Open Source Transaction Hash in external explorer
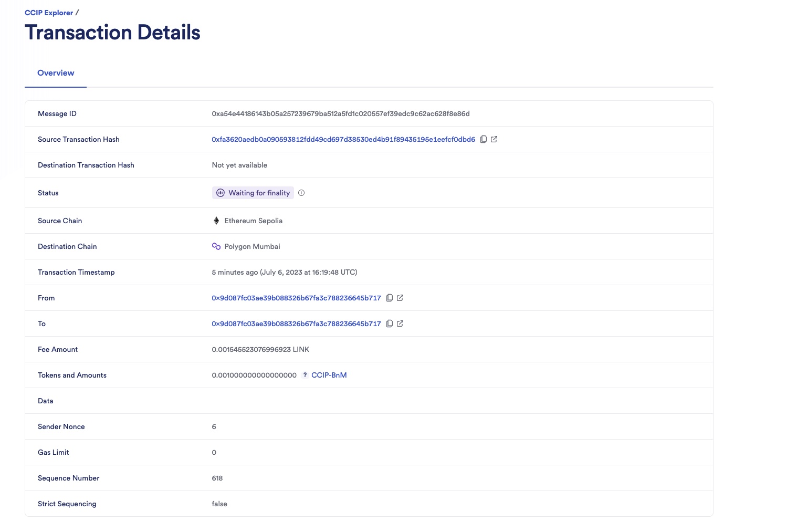The height and width of the screenshot is (532, 797). [x=494, y=139]
